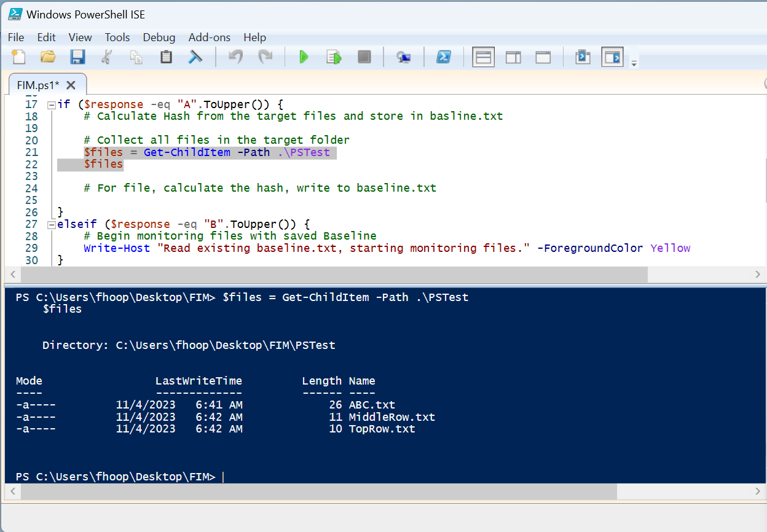The height and width of the screenshot is (532, 767).
Task: Collapse the if statement at line 17
Action: (x=51, y=104)
